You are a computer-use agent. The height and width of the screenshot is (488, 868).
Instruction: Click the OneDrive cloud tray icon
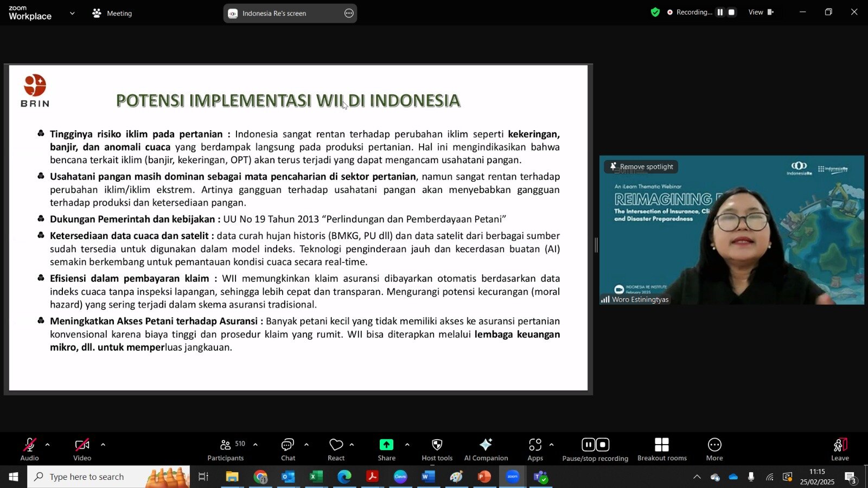733,477
